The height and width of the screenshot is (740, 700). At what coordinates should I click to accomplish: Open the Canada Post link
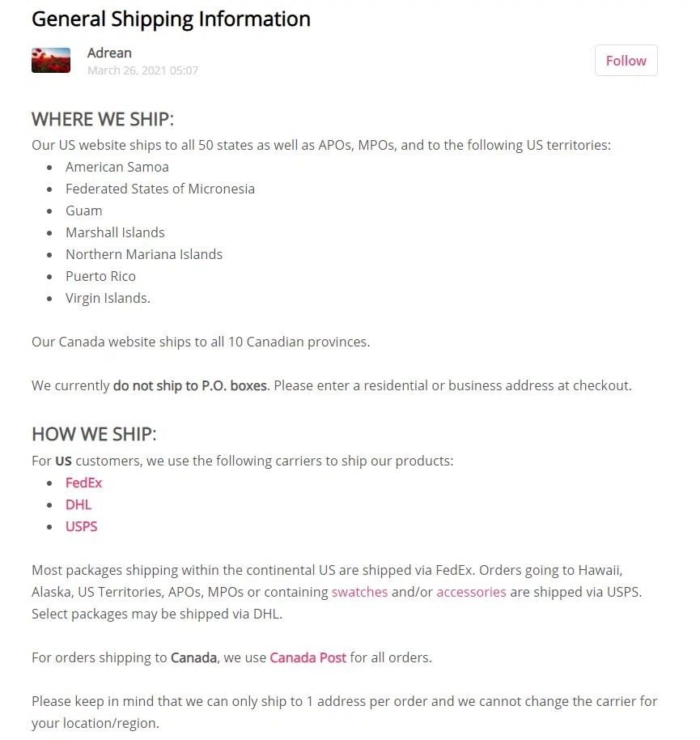click(x=308, y=657)
